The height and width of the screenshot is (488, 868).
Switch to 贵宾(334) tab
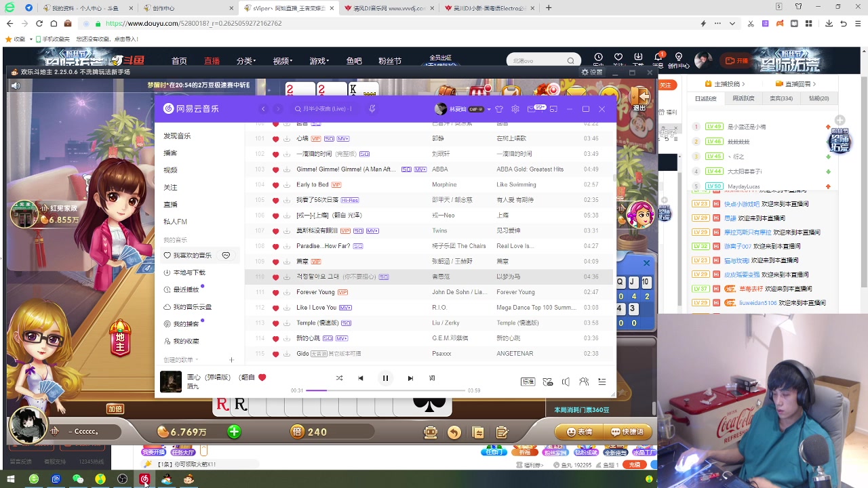pos(781,98)
